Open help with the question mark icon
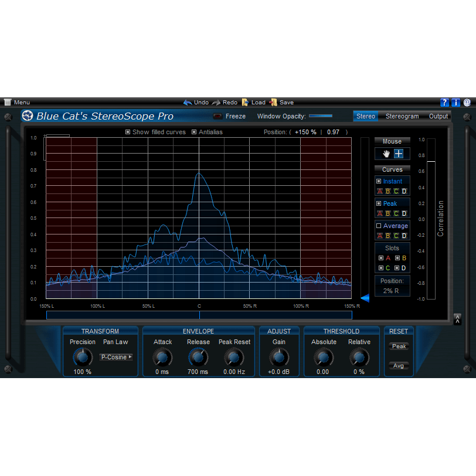 pyautogui.click(x=444, y=102)
